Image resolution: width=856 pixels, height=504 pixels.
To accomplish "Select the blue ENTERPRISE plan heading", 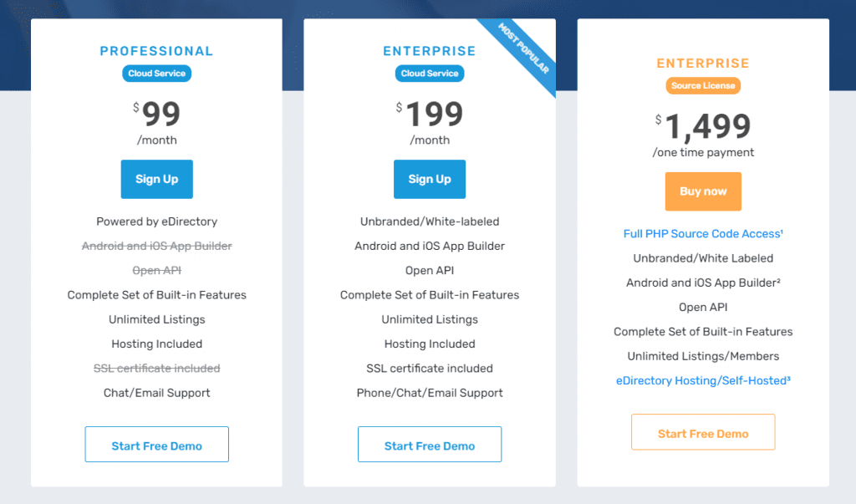I will click(430, 51).
